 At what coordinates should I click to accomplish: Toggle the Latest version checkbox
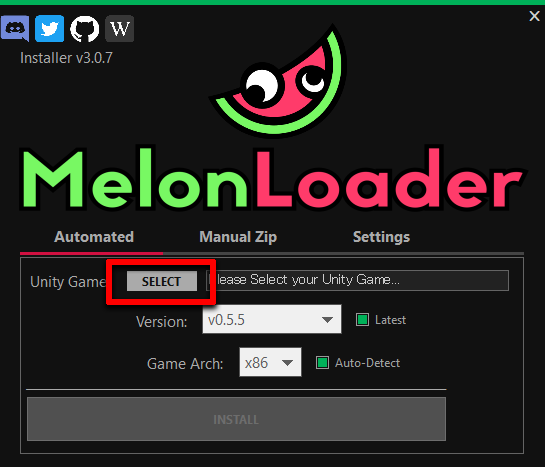point(363,319)
